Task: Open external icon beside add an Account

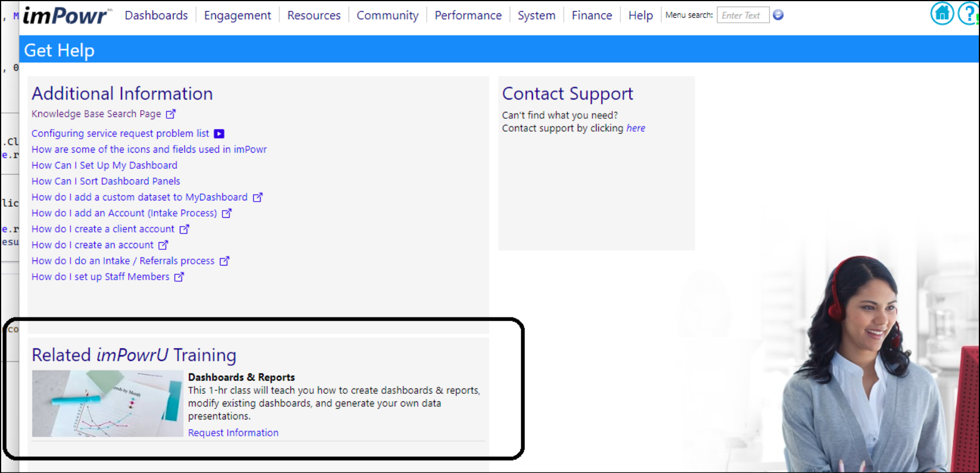Action: pos(226,213)
